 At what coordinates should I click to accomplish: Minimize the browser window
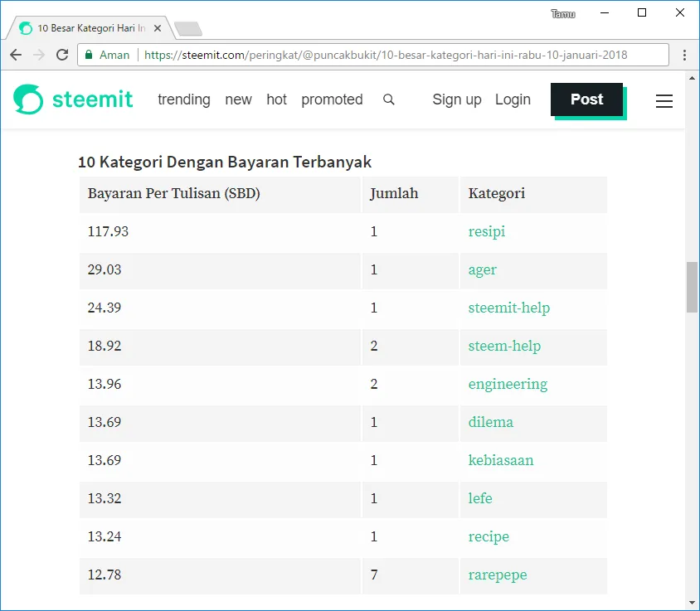coord(605,13)
